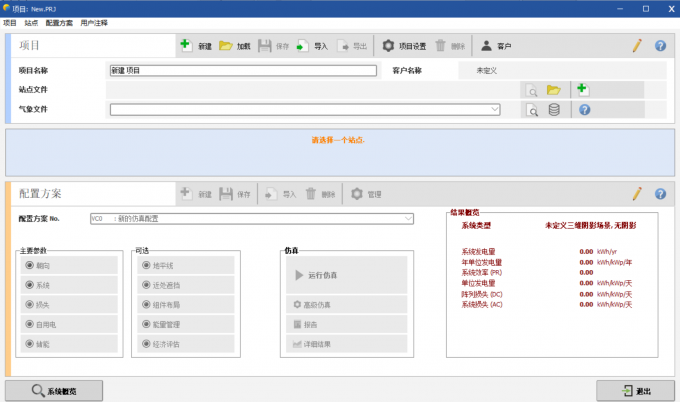
Task: Click the 导入 import icon in project toolbar
Action: click(x=303, y=46)
